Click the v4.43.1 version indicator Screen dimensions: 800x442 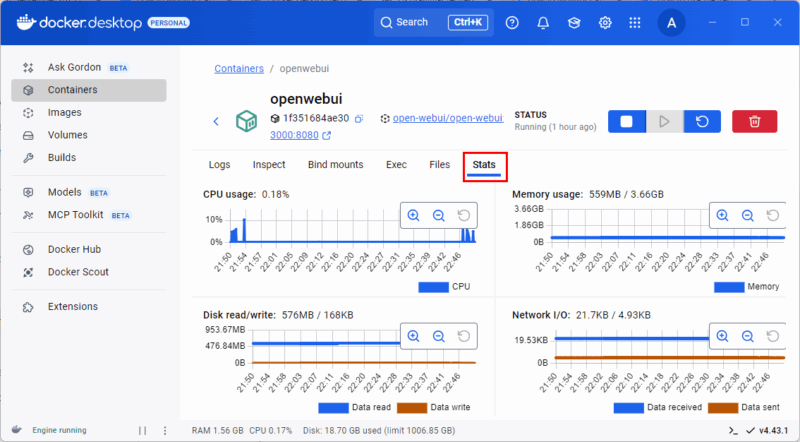click(773, 431)
